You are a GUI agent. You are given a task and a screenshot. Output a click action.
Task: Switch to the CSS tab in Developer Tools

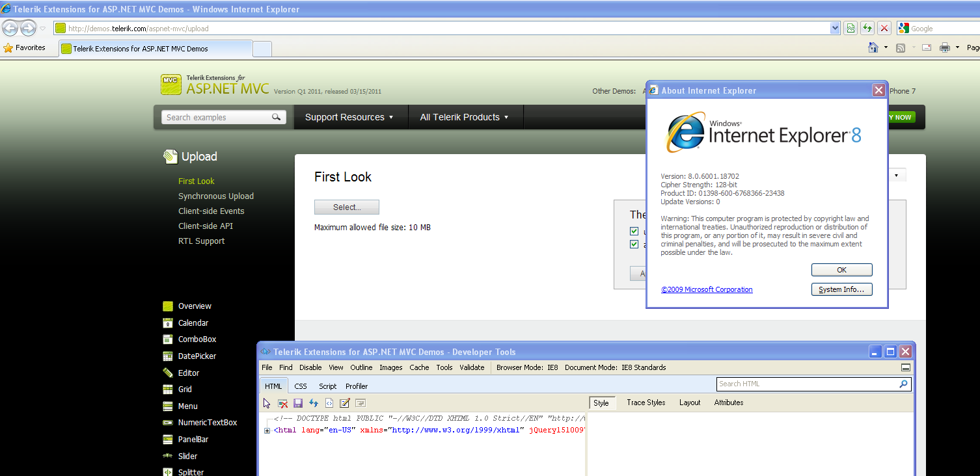pos(301,386)
